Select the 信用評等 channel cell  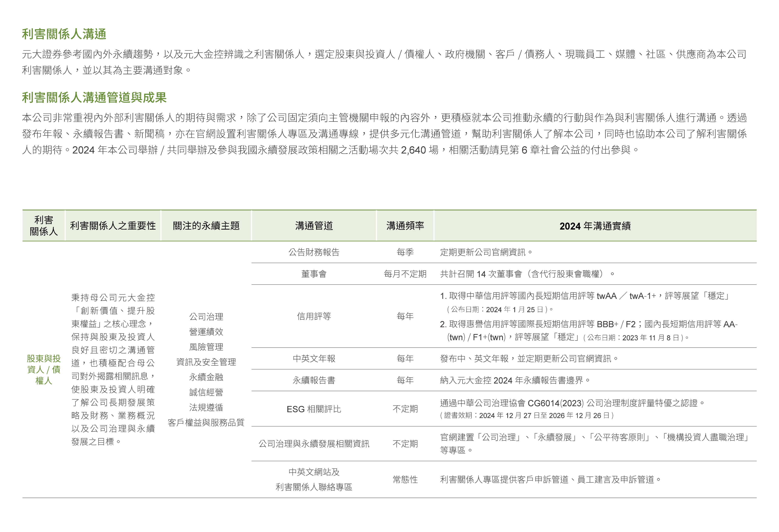(314, 316)
